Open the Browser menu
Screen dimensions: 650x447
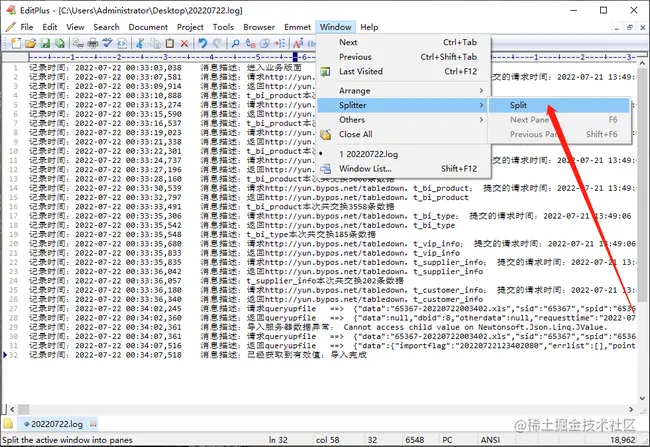pos(259,27)
